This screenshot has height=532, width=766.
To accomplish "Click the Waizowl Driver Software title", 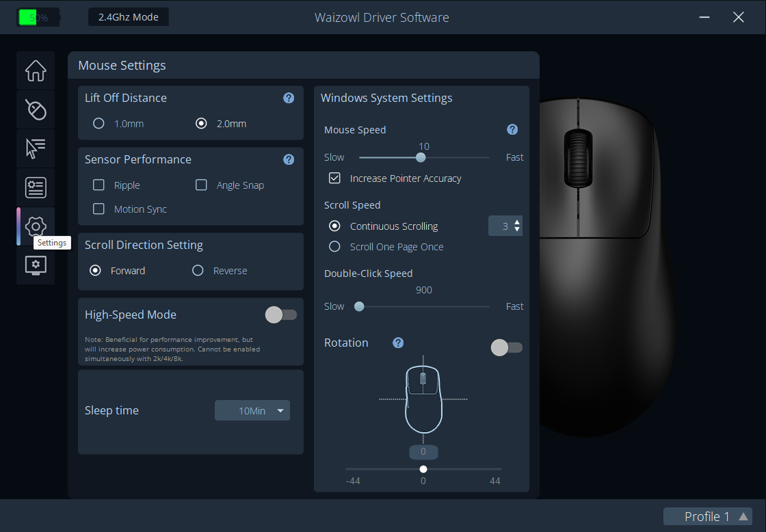I will [382, 18].
